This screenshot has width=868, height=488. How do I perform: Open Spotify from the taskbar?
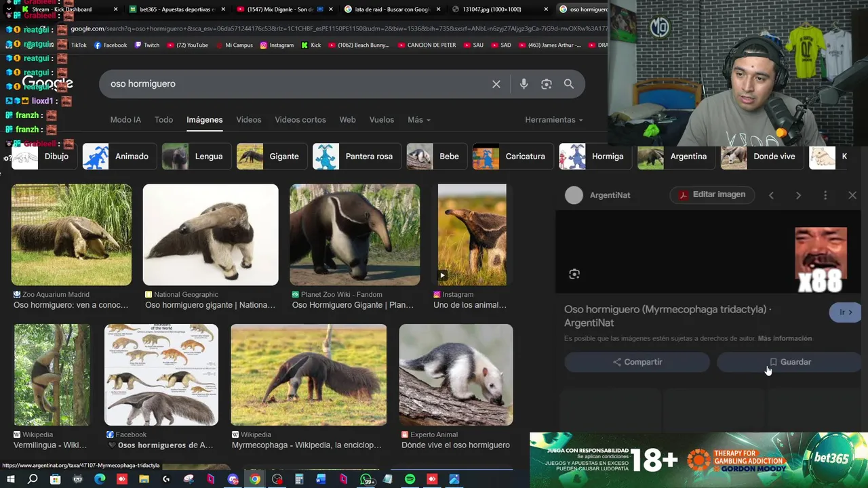click(410, 479)
